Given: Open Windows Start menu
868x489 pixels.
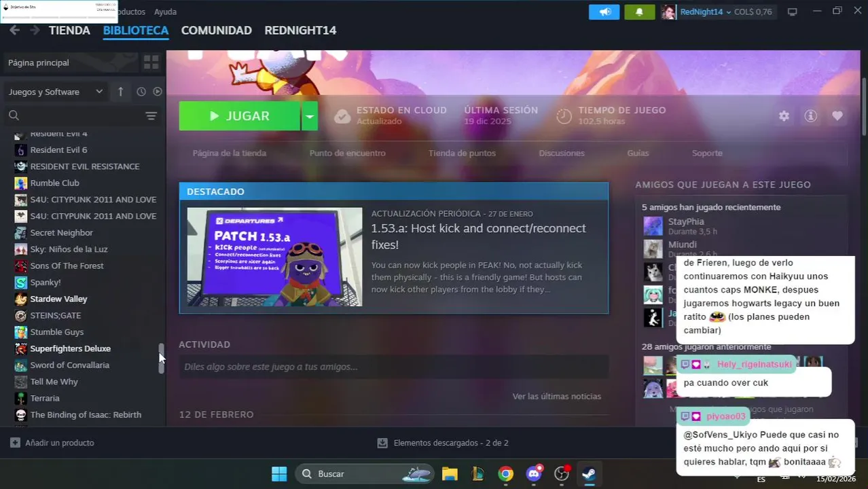Looking at the screenshot, I should pos(279,474).
